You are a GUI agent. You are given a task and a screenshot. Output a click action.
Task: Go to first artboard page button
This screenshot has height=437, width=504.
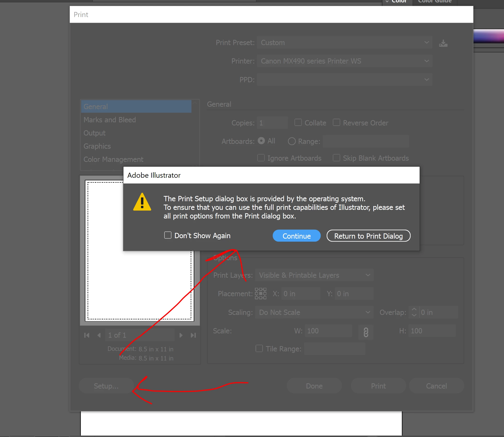[87, 335]
